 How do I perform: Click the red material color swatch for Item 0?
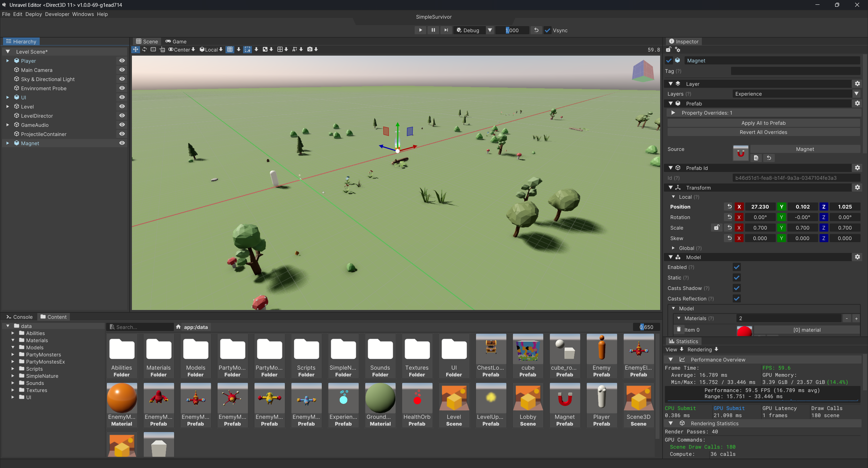coord(745,331)
